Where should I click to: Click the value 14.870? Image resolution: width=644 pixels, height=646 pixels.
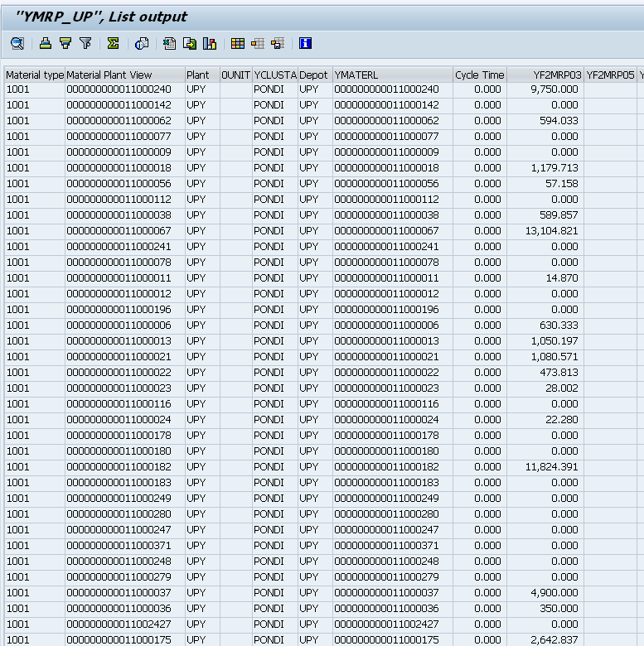click(x=562, y=278)
